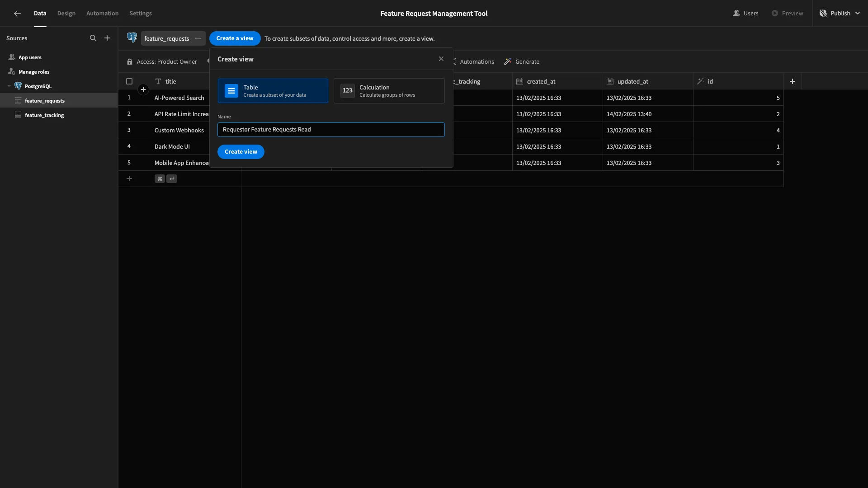Click the title column header label
This screenshot has height=488, width=868.
[170, 81]
